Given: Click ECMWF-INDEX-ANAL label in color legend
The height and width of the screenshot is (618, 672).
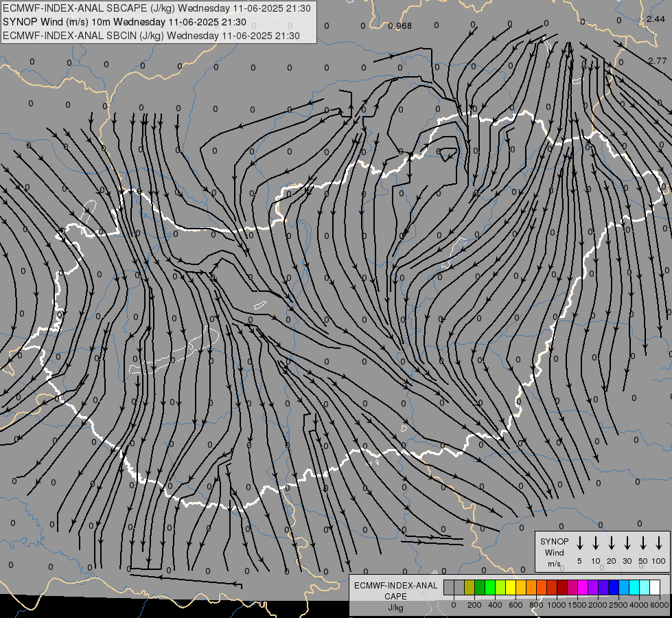Looking at the screenshot, I should pyautogui.click(x=395, y=586).
